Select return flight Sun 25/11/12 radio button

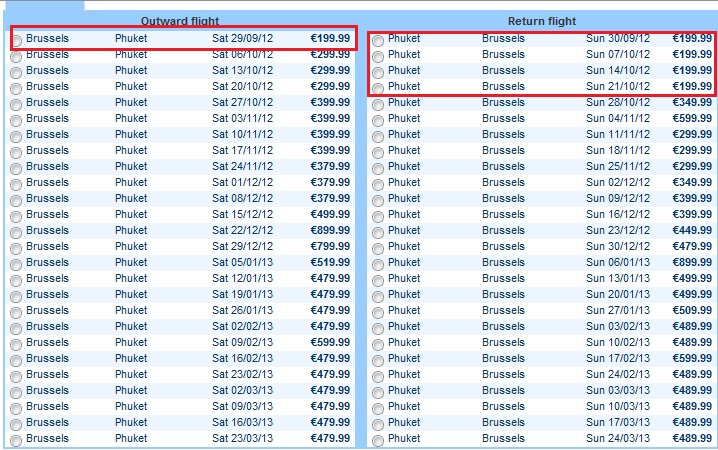(378, 169)
